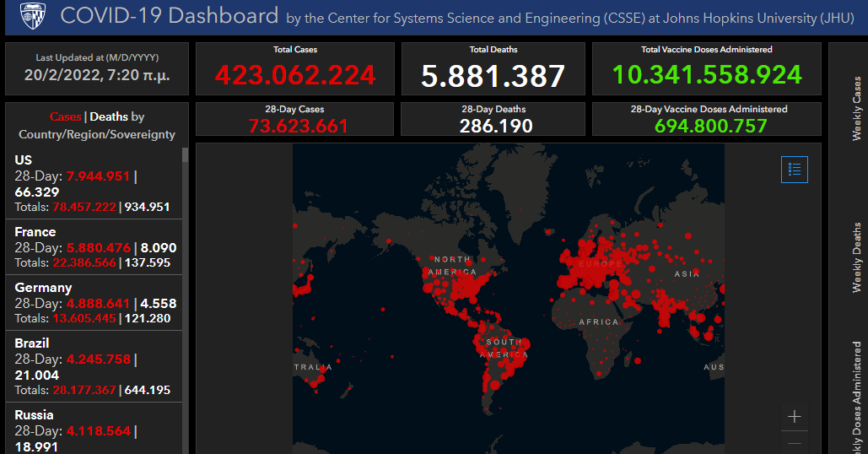Zoom in the map with plus button
This screenshot has width=868, height=454.
[794, 416]
